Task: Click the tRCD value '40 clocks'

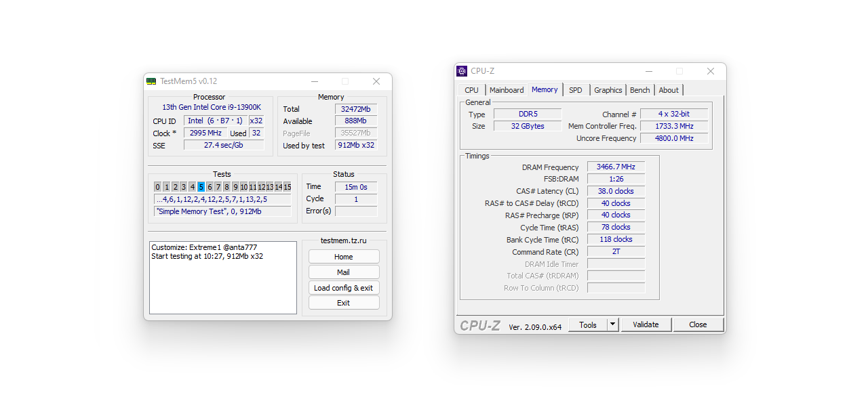Action: click(616, 203)
